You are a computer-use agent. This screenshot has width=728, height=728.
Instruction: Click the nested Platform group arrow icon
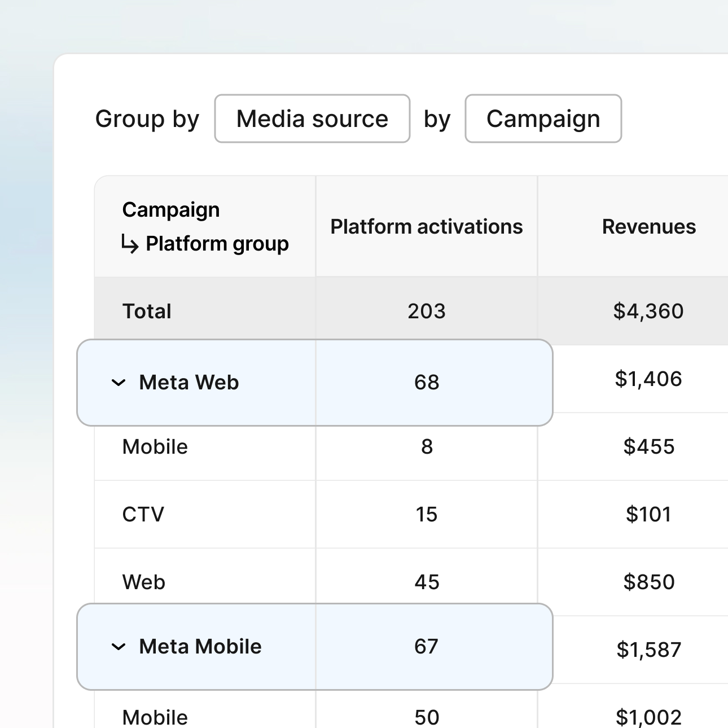[129, 244]
